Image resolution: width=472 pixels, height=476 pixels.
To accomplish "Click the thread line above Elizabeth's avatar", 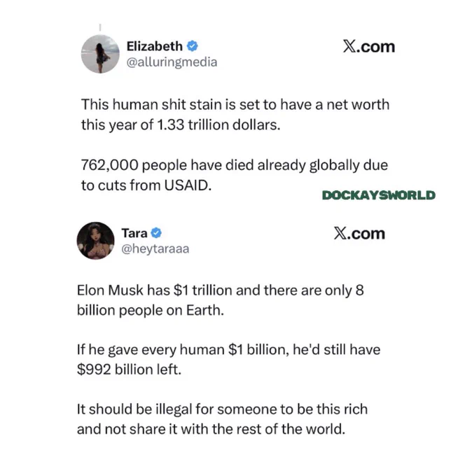I will (100, 27).
